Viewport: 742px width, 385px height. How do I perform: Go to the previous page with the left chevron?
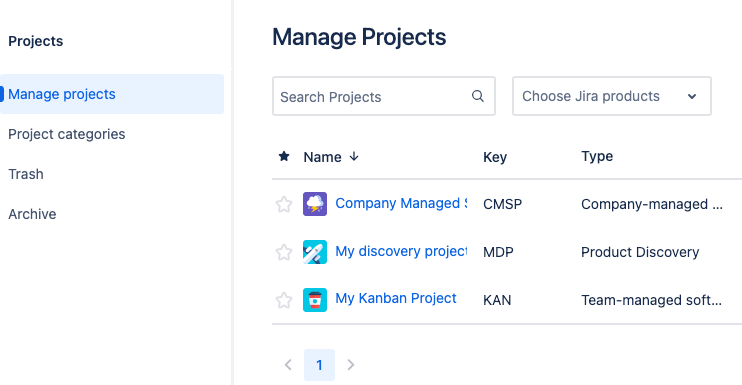click(288, 365)
